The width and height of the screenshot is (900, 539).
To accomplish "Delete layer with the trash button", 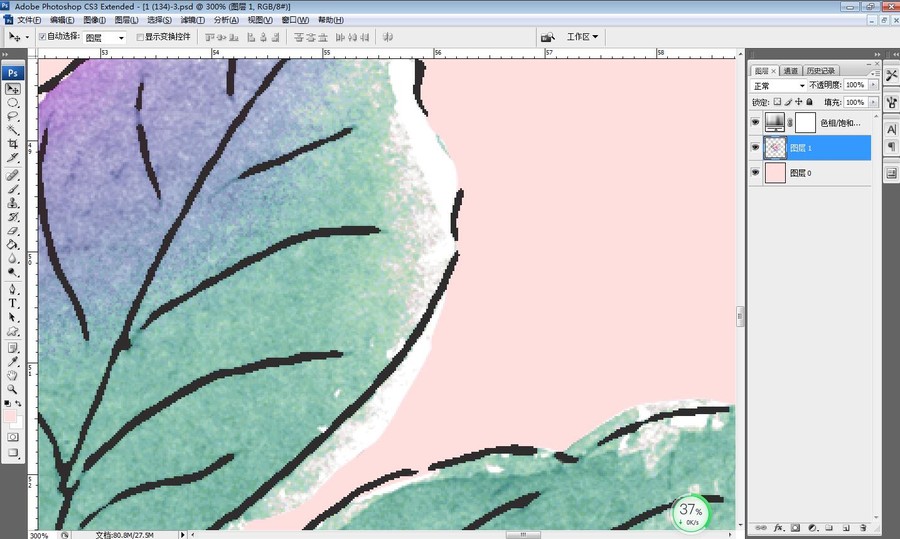I will (863, 528).
